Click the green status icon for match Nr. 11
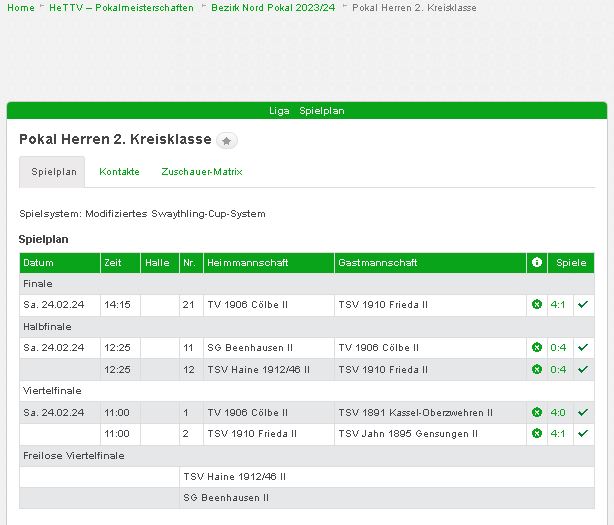Screen dimensions: 614x525 [x=537, y=347]
